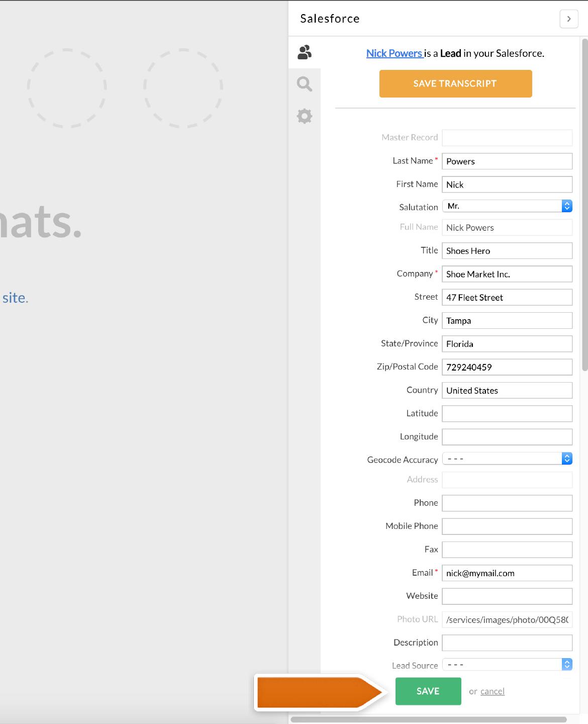Click the Last Name field with Powers

pyautogui.click(x=507, y=161)
